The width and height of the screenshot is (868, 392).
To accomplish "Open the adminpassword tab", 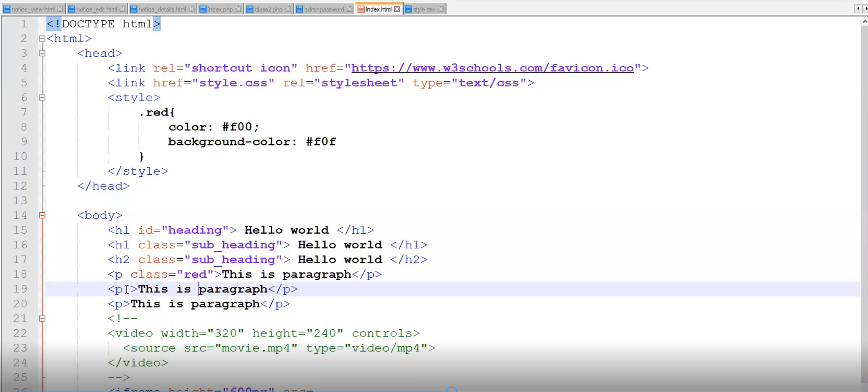I will pyautogui.click(x=324, y=9).
